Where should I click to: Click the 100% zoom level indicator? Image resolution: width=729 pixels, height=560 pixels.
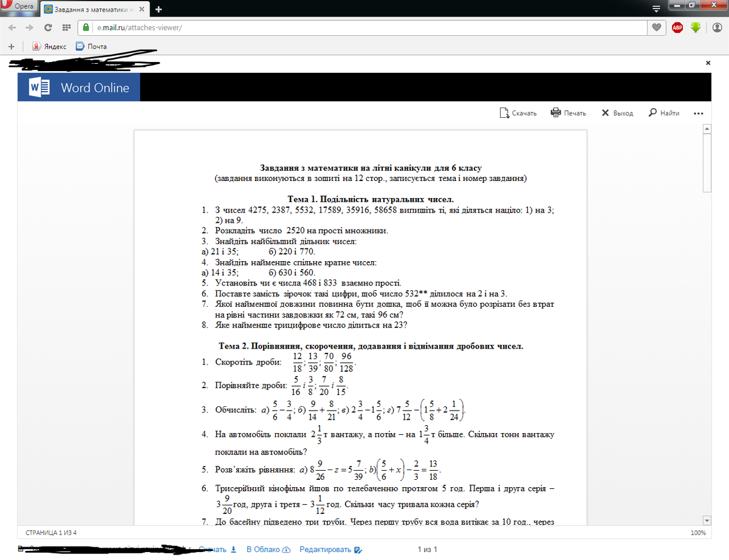(x=698, y=533)
